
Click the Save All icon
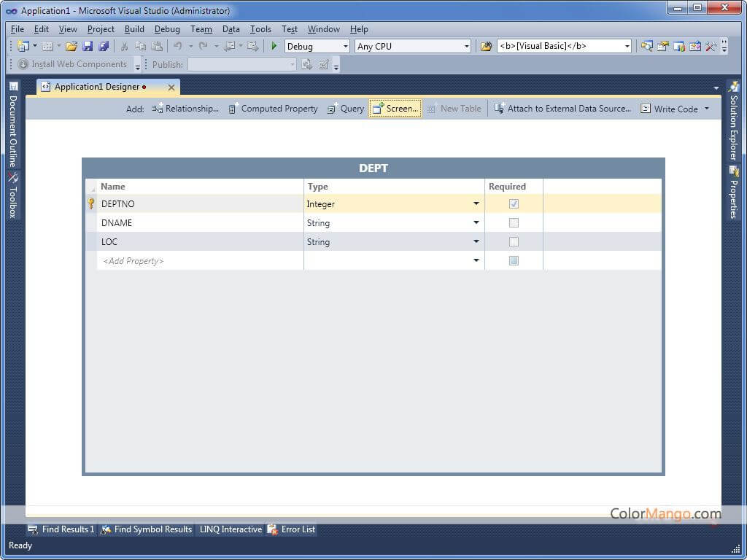pos(103,46)
